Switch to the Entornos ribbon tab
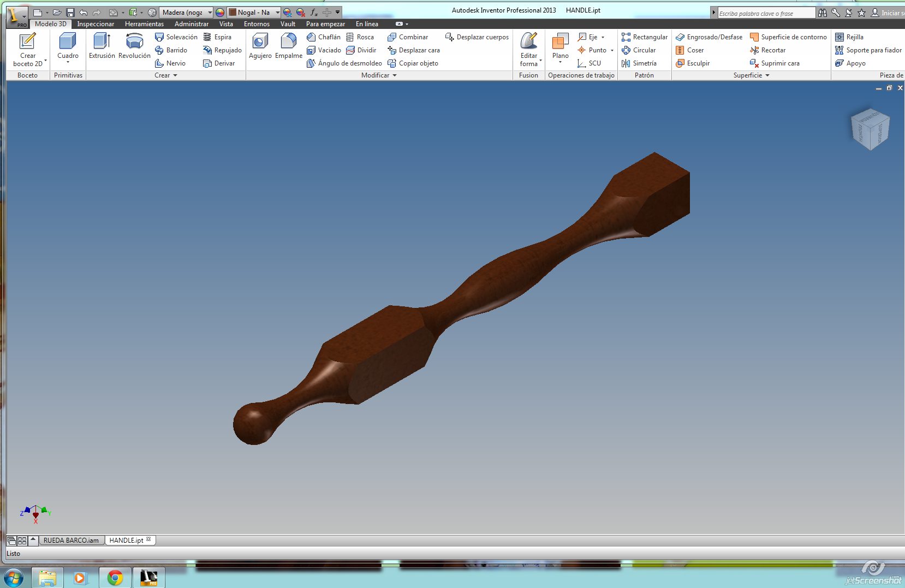This screenshot has height=588, width=905. (257, 24)
